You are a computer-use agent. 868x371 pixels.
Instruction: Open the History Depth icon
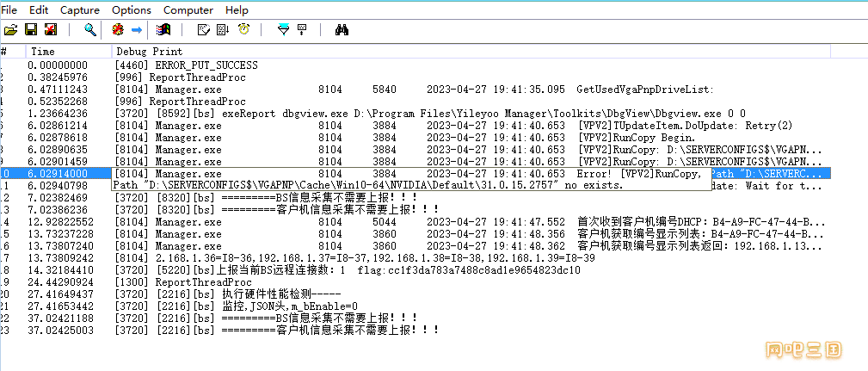click(x=302, y=30)
